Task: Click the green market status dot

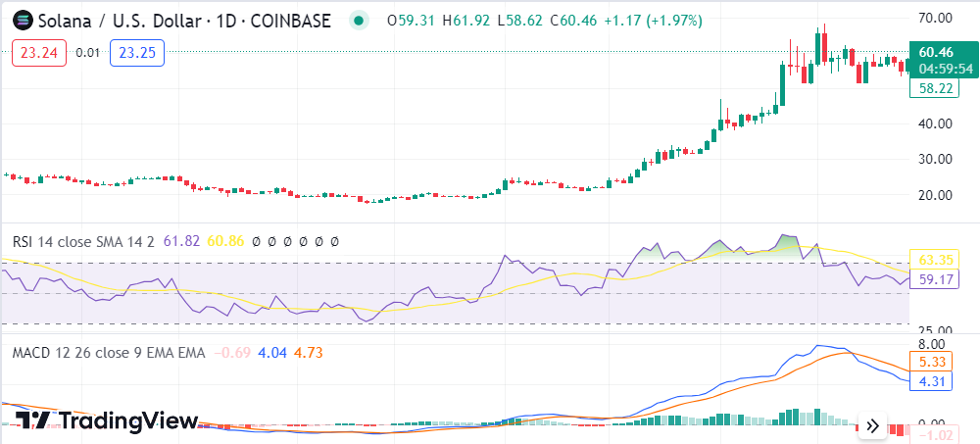Action: click(360, 20)
